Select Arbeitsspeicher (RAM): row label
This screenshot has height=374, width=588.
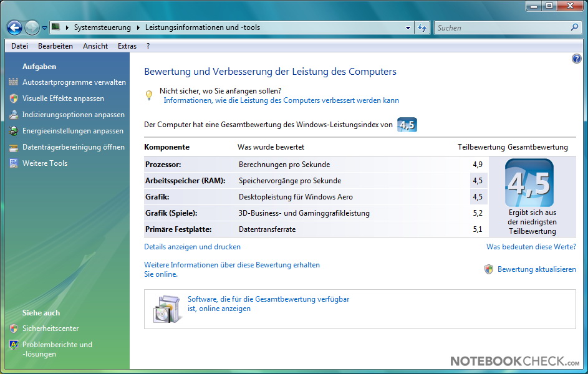click(x=185, y=181)
